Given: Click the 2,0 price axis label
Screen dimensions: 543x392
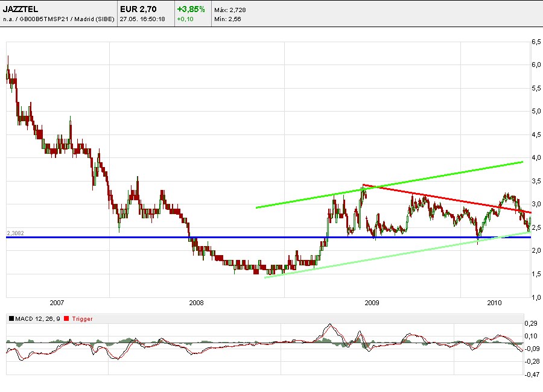Looking at the screenshot, I should (x=536, y=250).
